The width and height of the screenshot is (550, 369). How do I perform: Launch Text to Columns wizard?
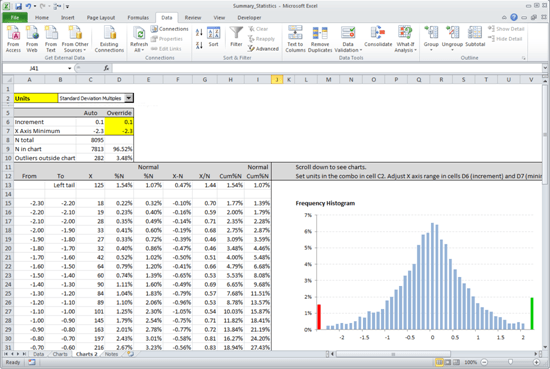click(295, 39)
